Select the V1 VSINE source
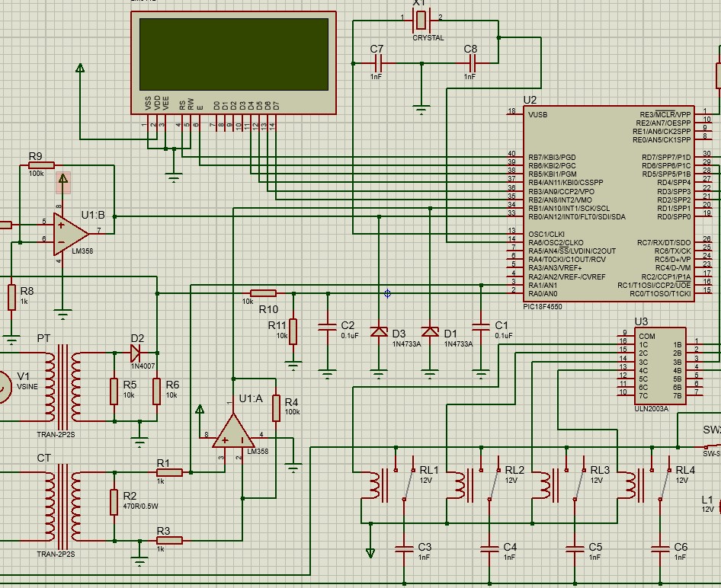 (x=2, y=387)
